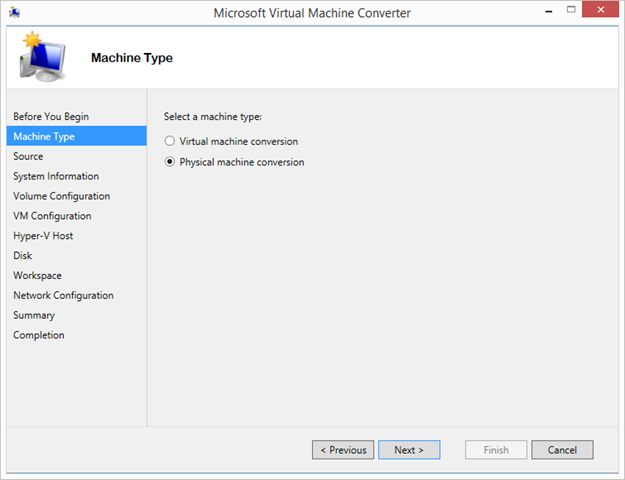625x480 pixels.
Task: Open the Disk step in sidebar
Action: 22,256
